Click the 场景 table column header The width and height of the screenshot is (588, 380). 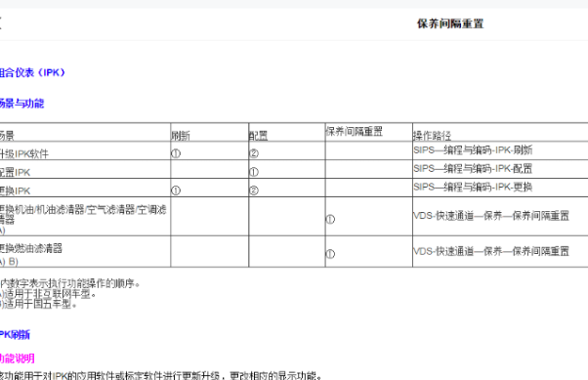7,136
